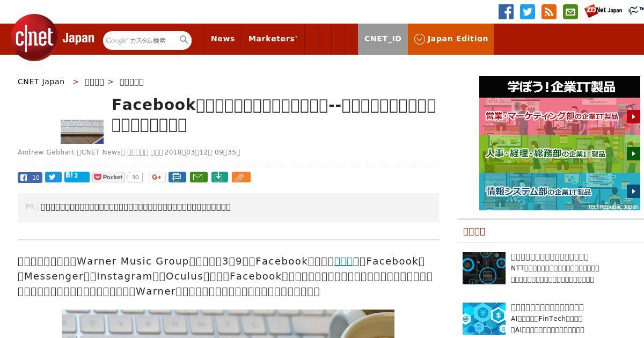644x338 pixels.
Task: Expand the Japan Edition dropdown
Action: coord(451,39)
